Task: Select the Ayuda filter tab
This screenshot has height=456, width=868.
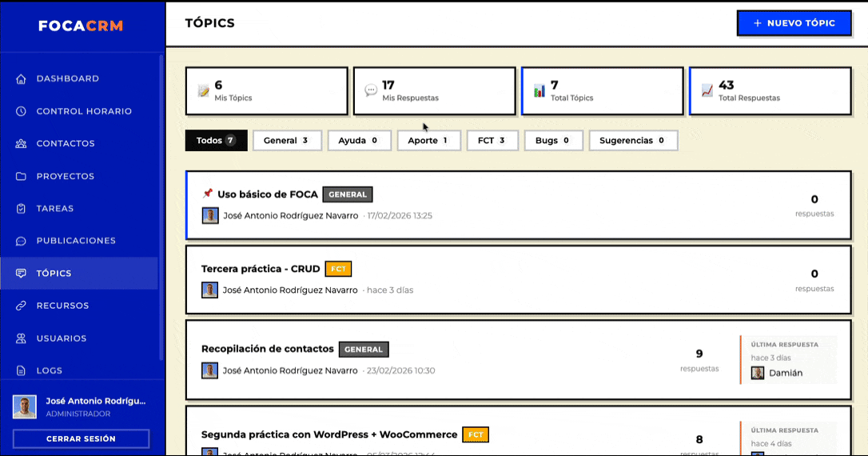Action: (359, 141)
